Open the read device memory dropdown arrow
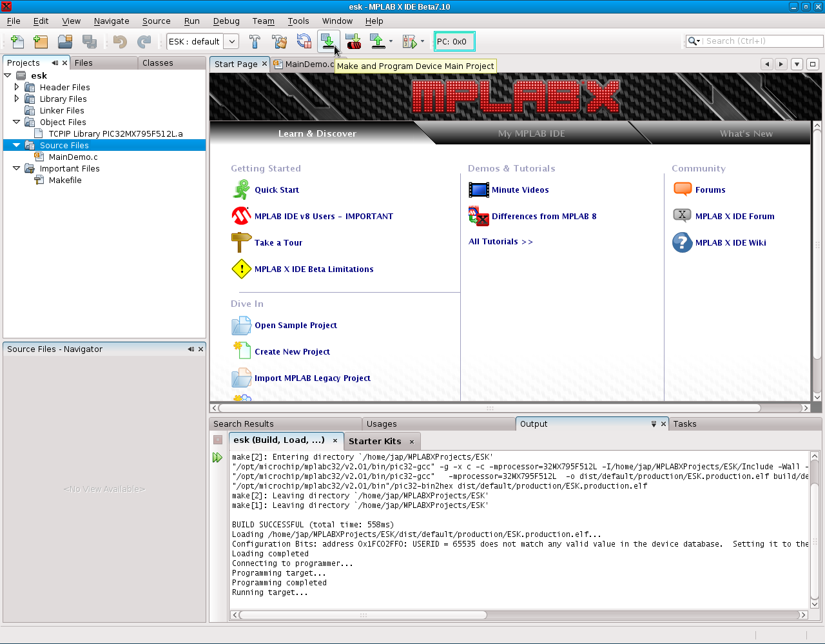This screenshot has width=825, height=644. click(391, 42)
